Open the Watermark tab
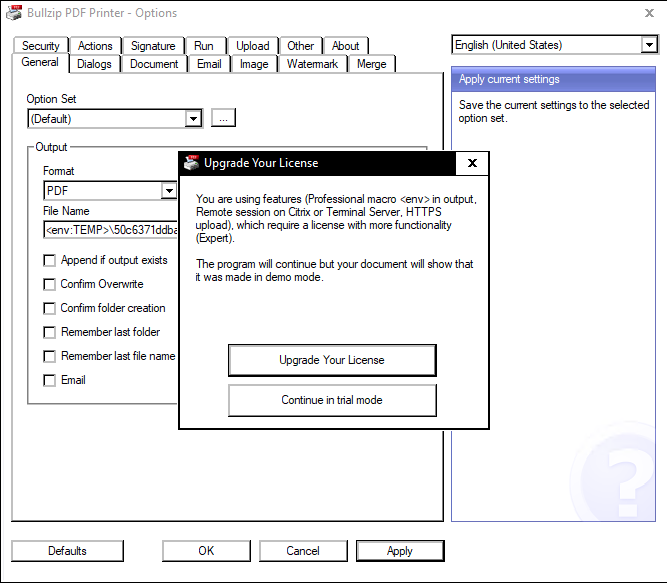Screen dimensions: 667x583 click(x=312, y=64)
